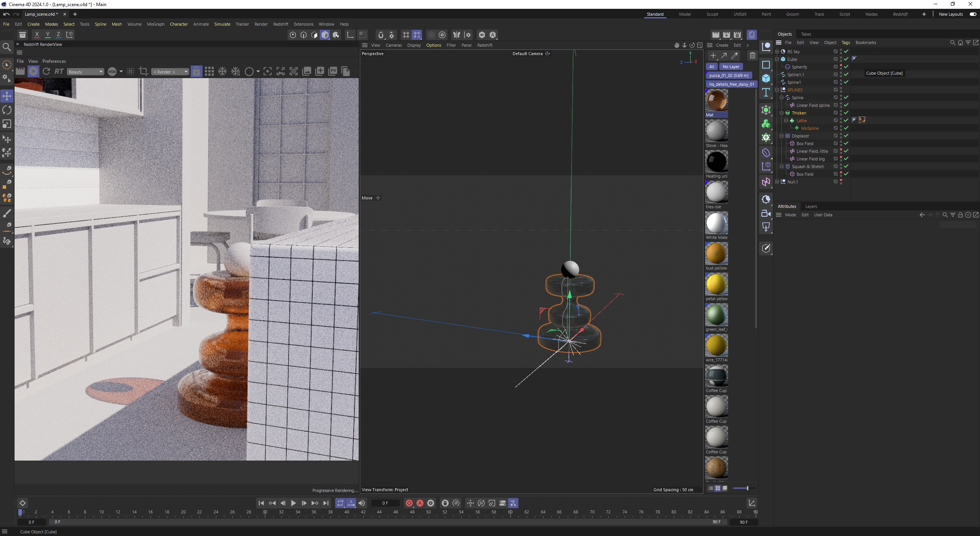The height and width of the screenshot is (536, 980).
Task: Click the record active objects button
Action: point(409,503)
